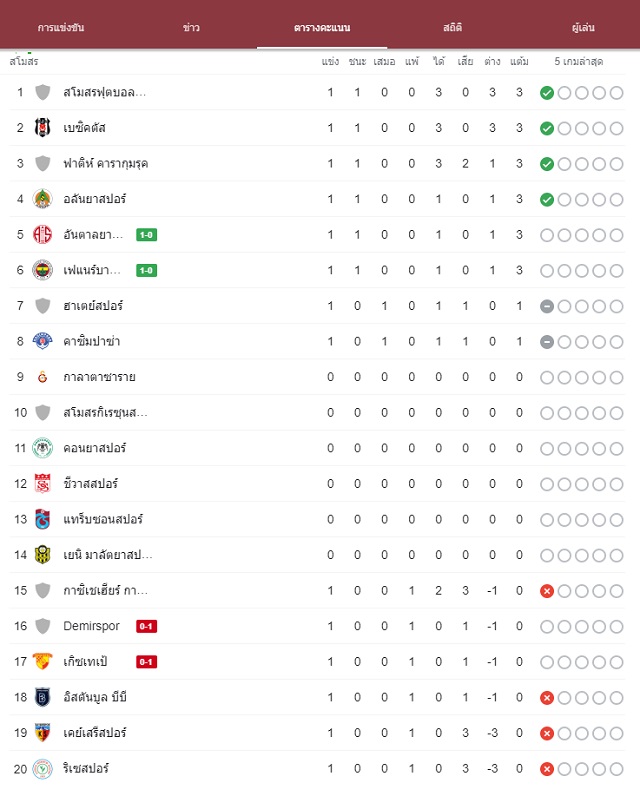Screen dimensions: 640x796
Task: Open the ผู้เล่น players tab
Action: 583,27
